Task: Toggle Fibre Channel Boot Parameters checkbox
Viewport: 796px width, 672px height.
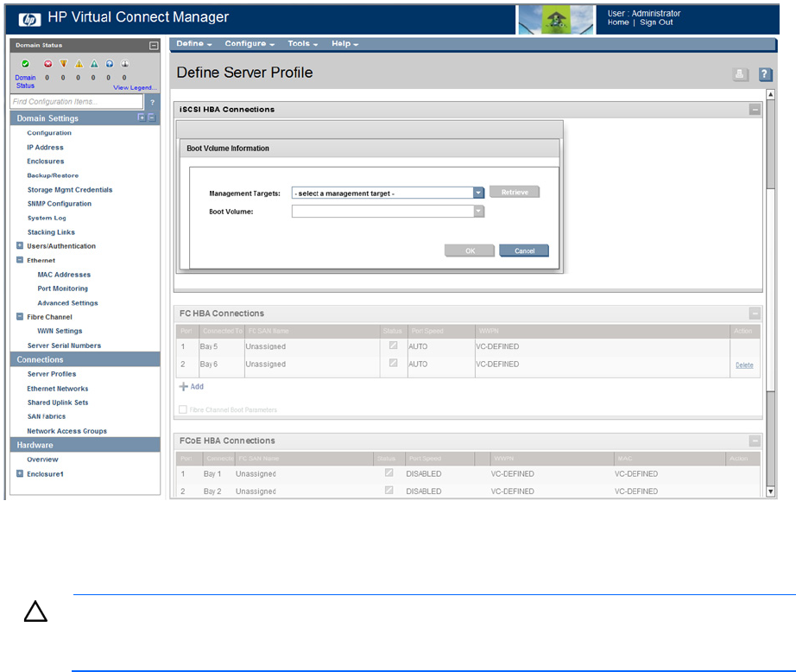Action: [x=183, y=409]
